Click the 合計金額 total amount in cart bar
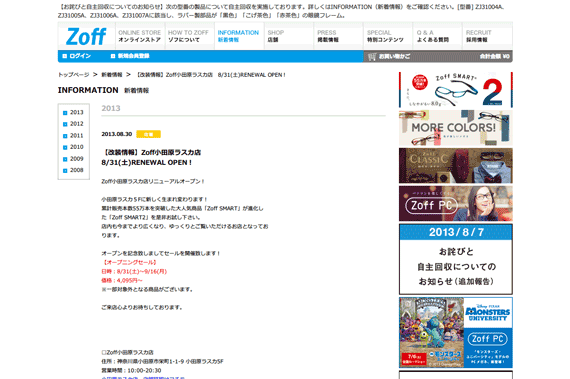Screen dimensions: 570x379 pos(495,56)
